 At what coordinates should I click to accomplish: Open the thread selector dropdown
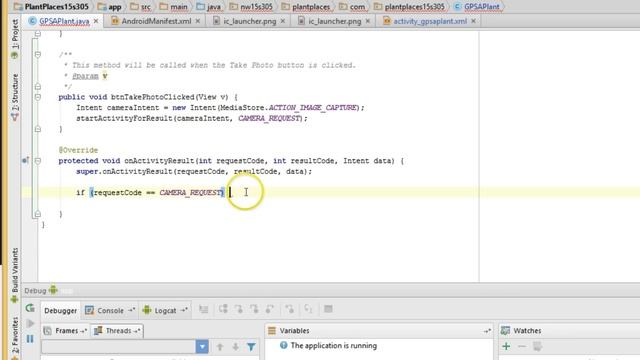(x=202, y=347)
